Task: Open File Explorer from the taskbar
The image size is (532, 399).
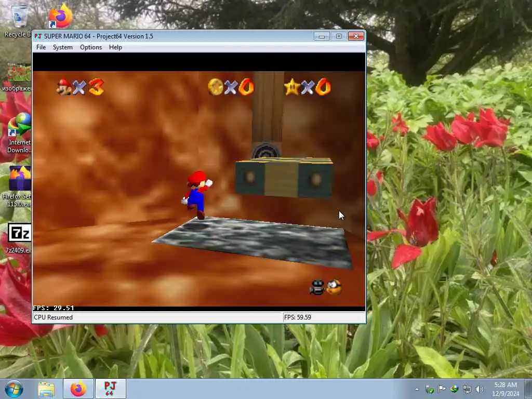Action: pyautogui.click(x=46, y=389)
